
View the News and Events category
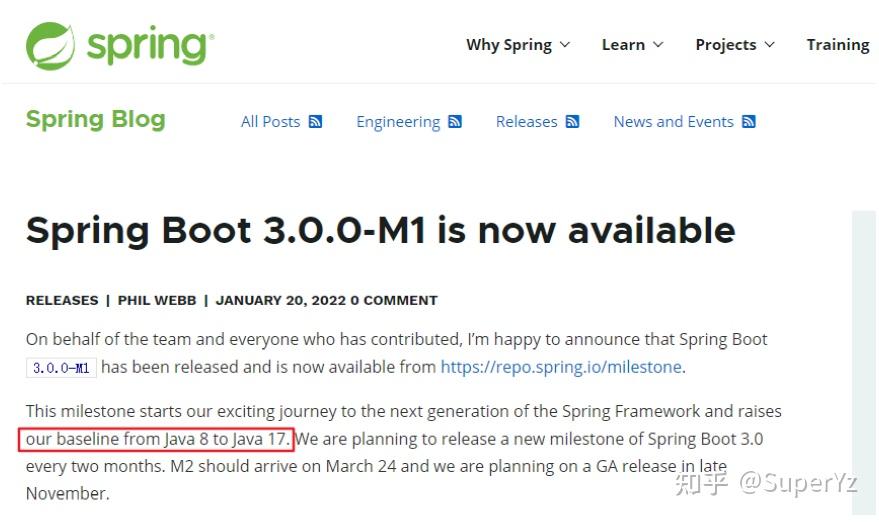673,122
